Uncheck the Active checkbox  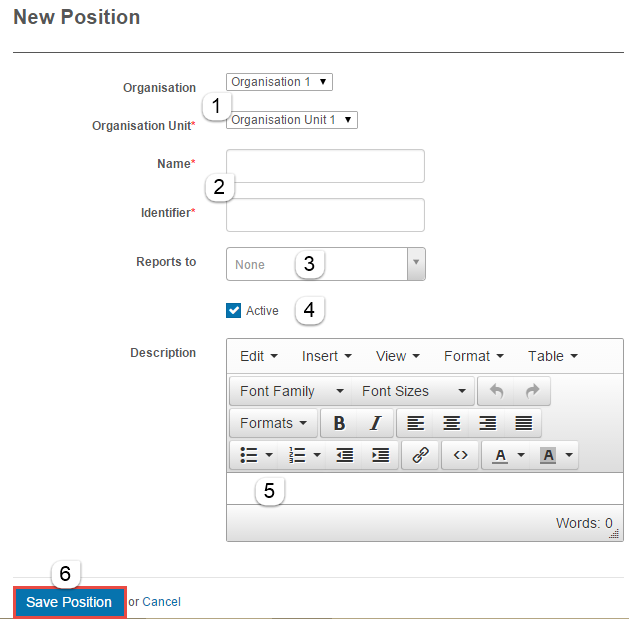pyautogui.click(x=233, y=311)
